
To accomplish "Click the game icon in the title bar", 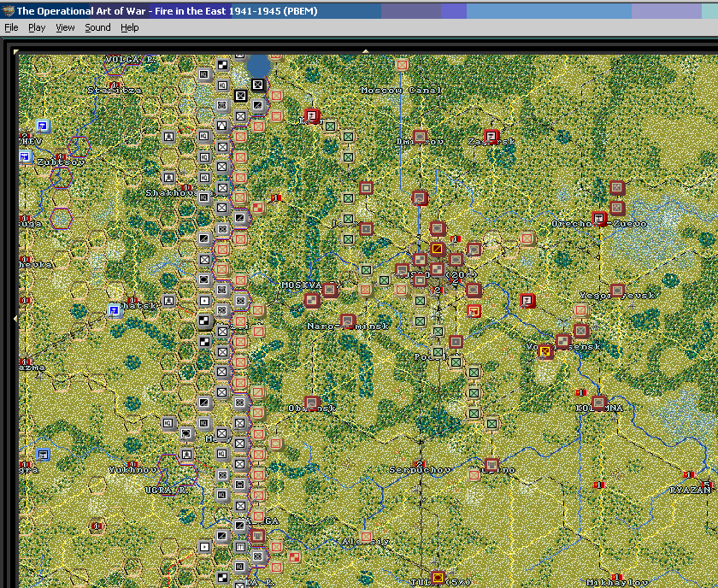I will coord(8,10).
